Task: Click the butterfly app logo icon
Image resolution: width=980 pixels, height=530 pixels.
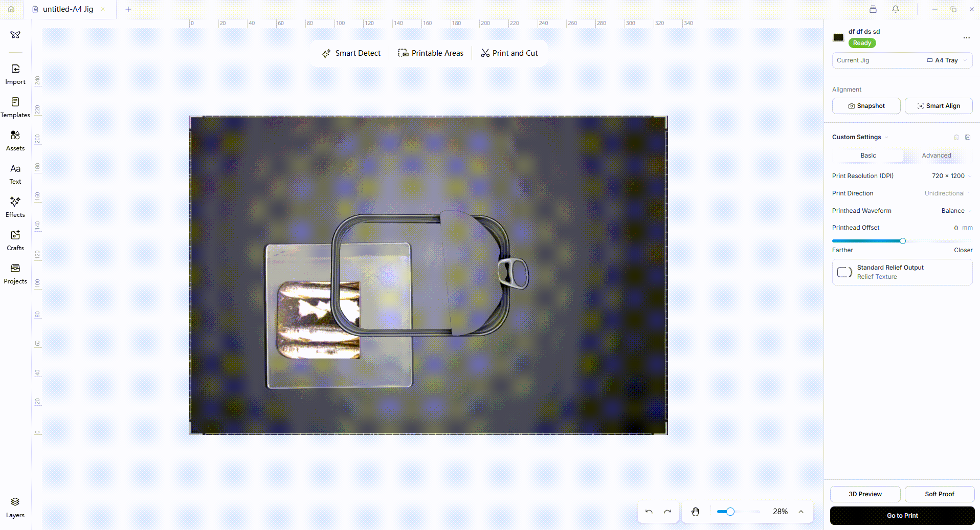Action: 15,35
